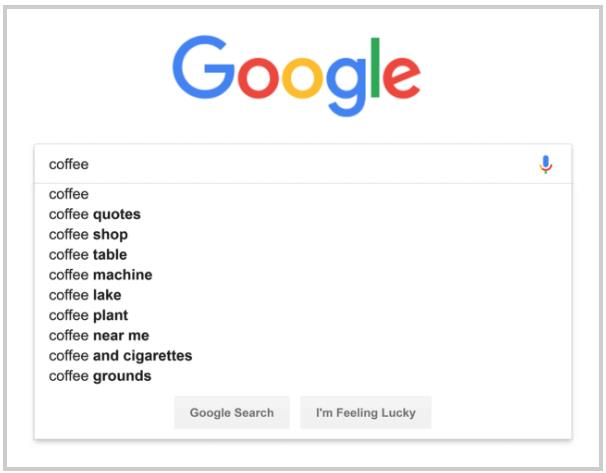Click the I'm Feeling Lucky button

(x=366, y=412)
